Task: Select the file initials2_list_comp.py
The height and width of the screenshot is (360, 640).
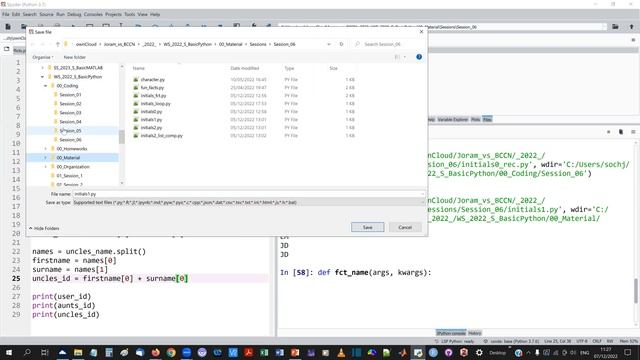Action: [x=162, y=136]
